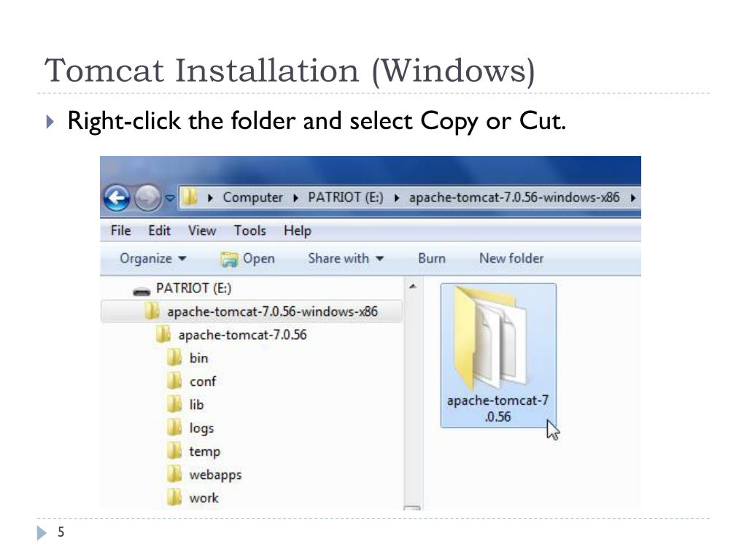Select the conf folder in tree
Image resolution: width=747 pixels, height=560 pixels.
click(203, 381)
